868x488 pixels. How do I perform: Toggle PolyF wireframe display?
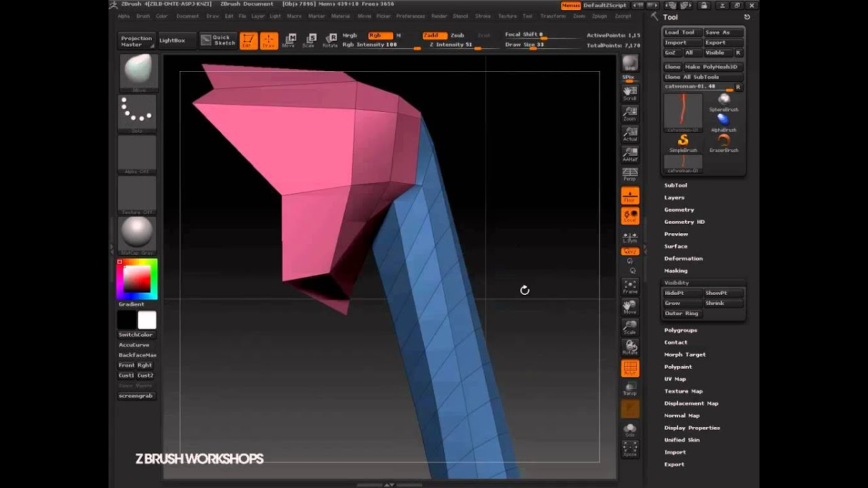click(630, 368)
